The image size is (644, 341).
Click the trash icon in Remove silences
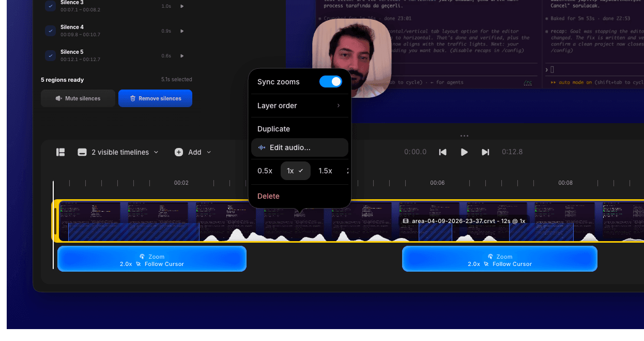133,98
